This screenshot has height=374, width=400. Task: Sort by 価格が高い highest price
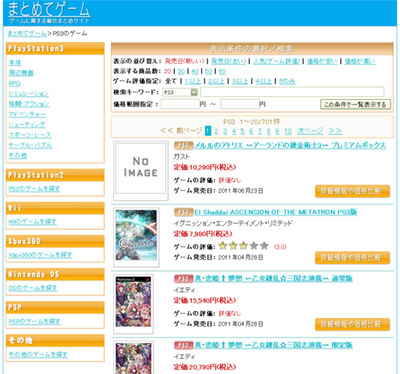[359, 61]
